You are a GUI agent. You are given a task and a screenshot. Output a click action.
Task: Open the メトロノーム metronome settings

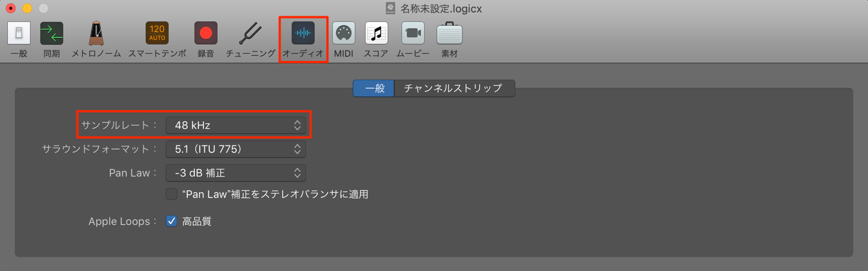pos(96,34)
